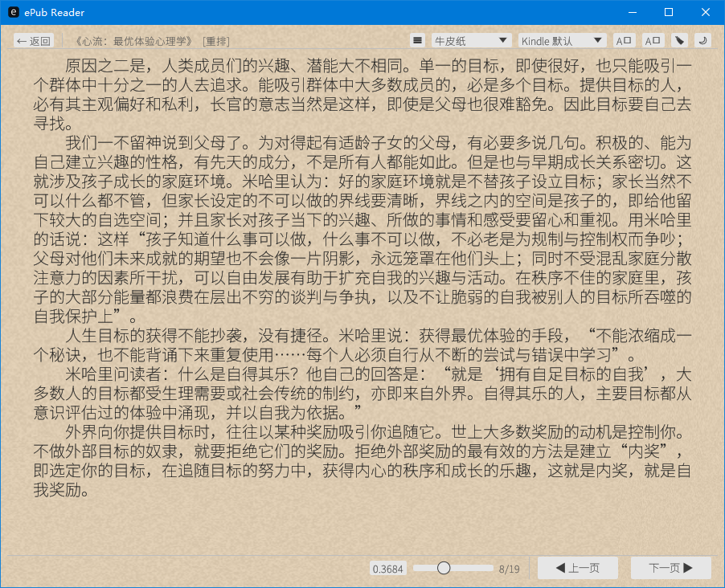Open the 牛皮纸 theme dropdown
This screenshot has width=725, height=588.
[471, 41]
